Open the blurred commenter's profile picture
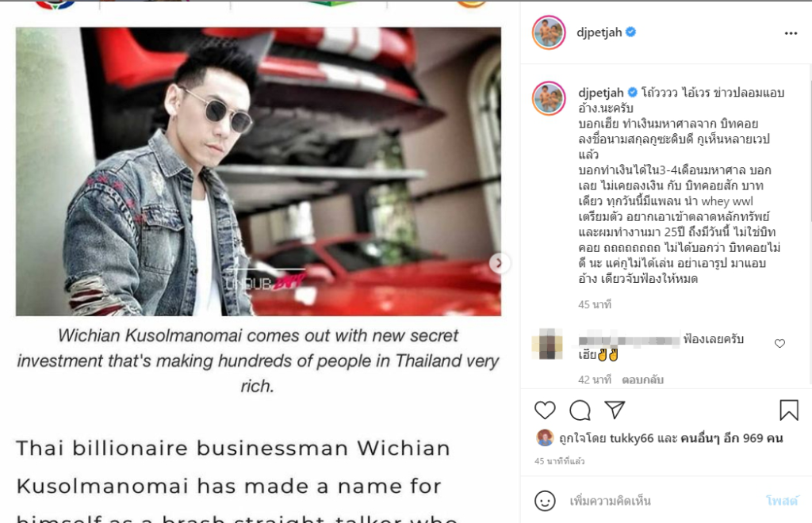 click(547, 343)
